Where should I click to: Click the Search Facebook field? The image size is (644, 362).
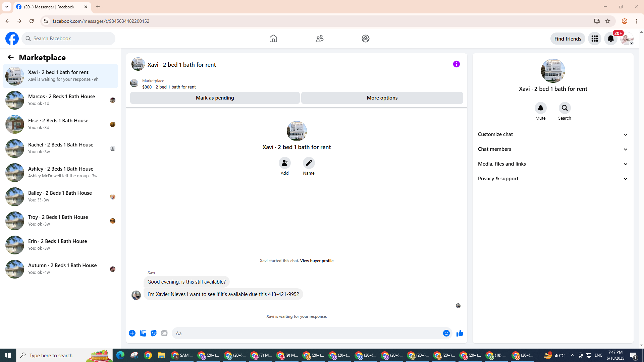[x=69, y=39]
